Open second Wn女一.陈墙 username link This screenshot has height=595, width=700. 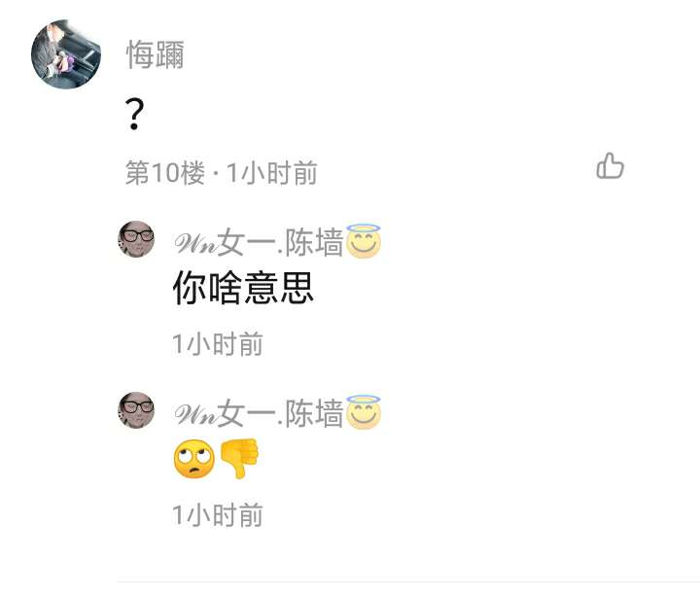[259, 413]
